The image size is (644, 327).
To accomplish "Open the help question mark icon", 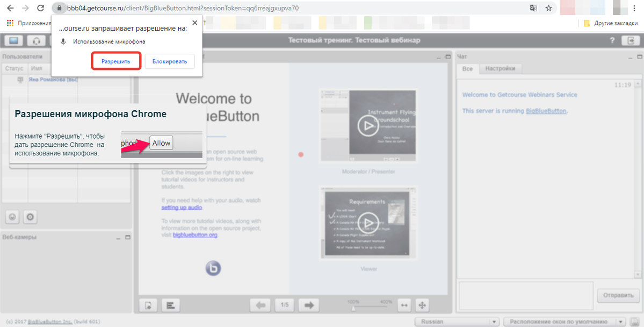I will coord(612,41).
